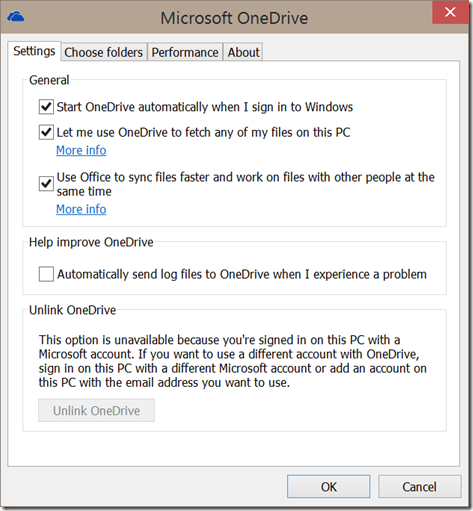Switch to the Choose folders tab

[x=104, y=52]
